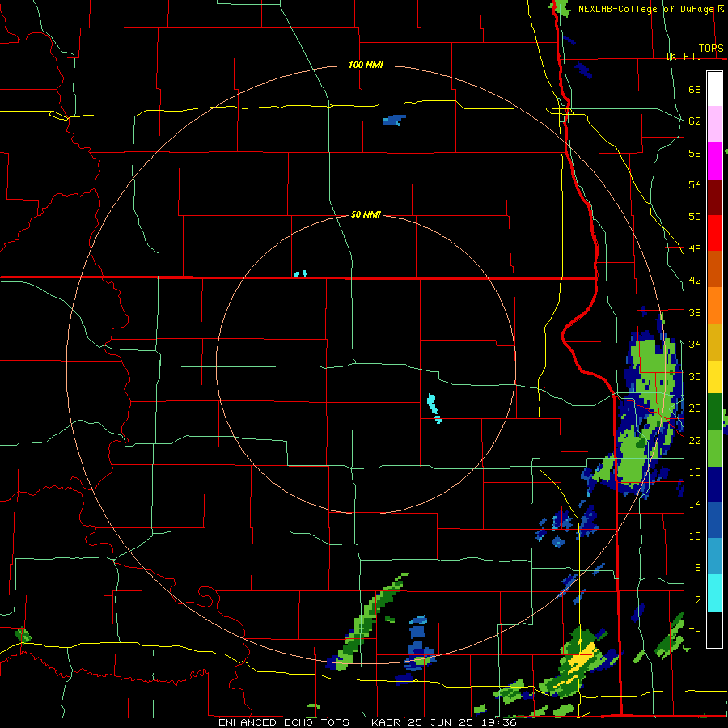The width and height of the screenshot is (728, 728).
Task: Select the '6' legend value
Action: pos(697,568)
